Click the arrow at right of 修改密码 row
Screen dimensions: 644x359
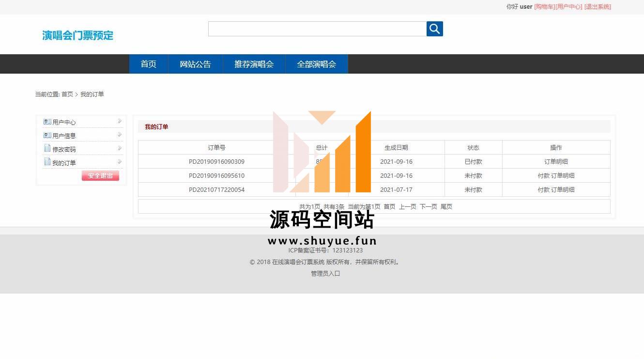[x=120, y=148]
